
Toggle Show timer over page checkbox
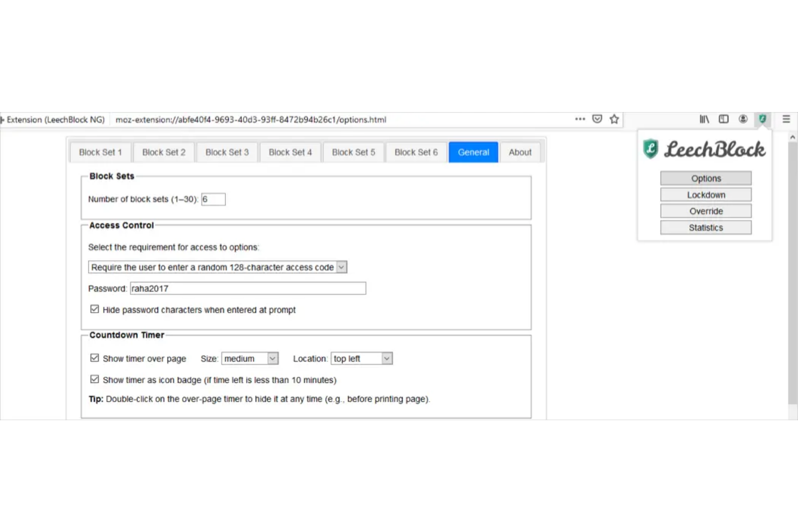point(95,358)
